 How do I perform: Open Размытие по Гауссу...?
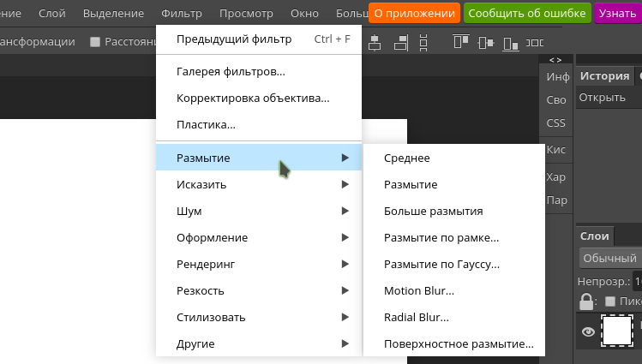point(454,264)
